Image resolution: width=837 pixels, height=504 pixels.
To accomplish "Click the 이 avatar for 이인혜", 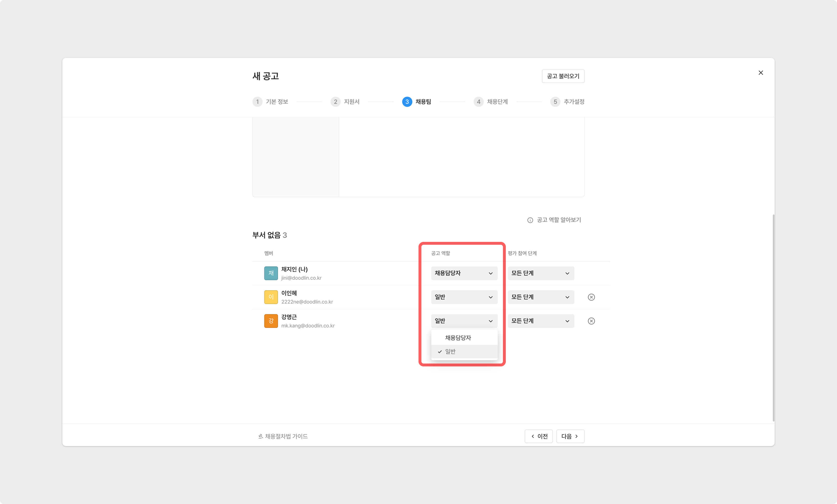I will tap(271, 297).
